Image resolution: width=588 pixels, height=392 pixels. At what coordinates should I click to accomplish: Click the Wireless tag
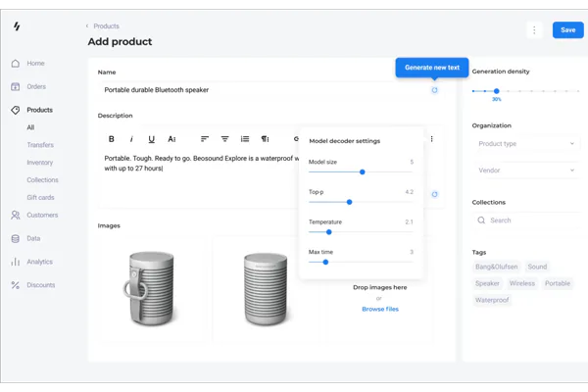[x=522, y=283]
